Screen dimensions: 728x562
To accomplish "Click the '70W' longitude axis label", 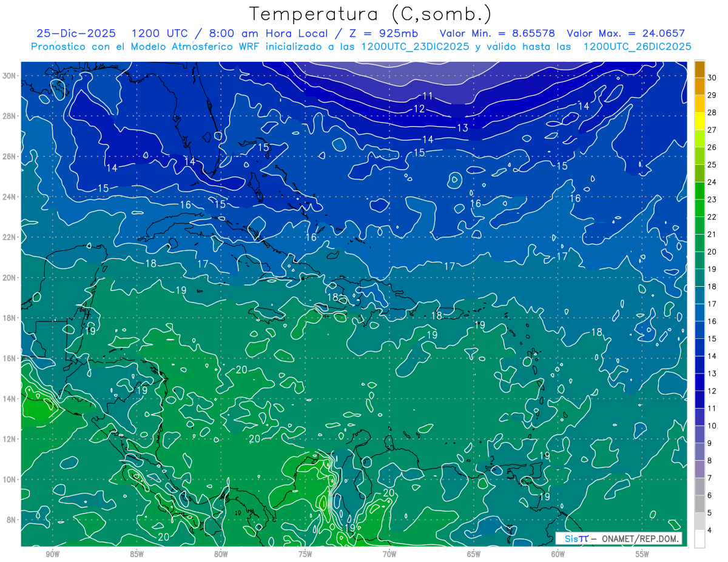I will pyautogui.click(x=389, y=555).
